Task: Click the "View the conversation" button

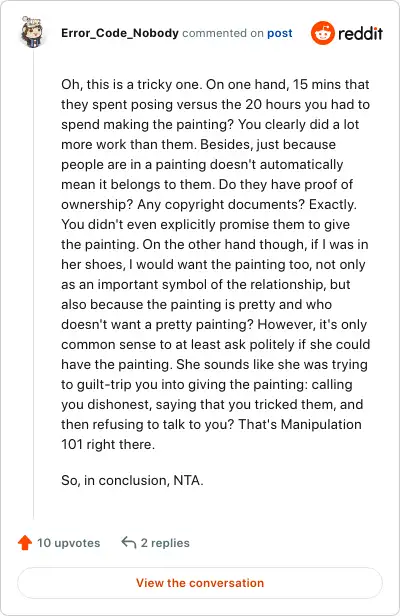Action: point(200,583)
